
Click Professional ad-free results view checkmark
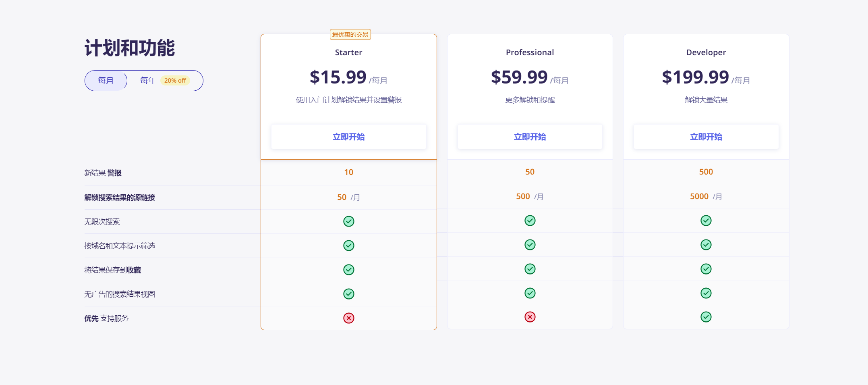[530, 293]
